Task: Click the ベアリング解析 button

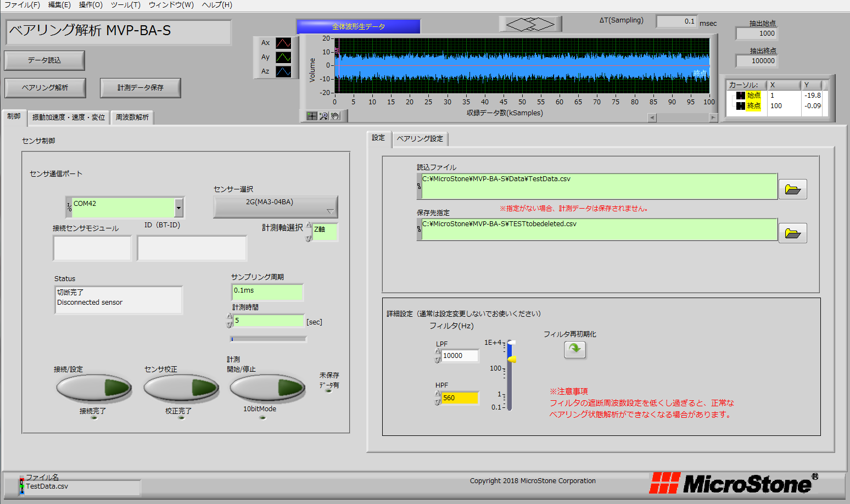Action: (x=45, y=88)
